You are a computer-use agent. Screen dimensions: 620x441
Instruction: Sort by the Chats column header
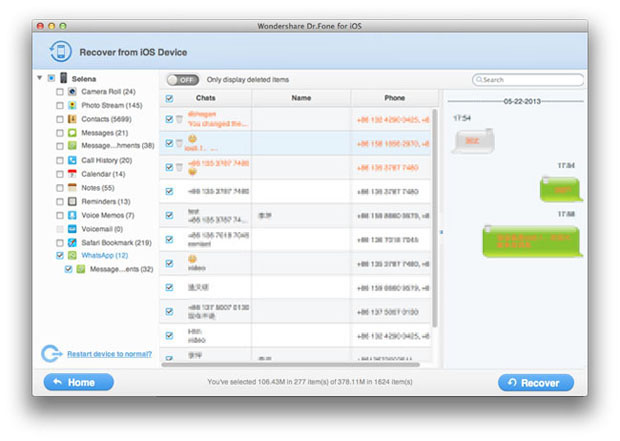pos(206,98)
